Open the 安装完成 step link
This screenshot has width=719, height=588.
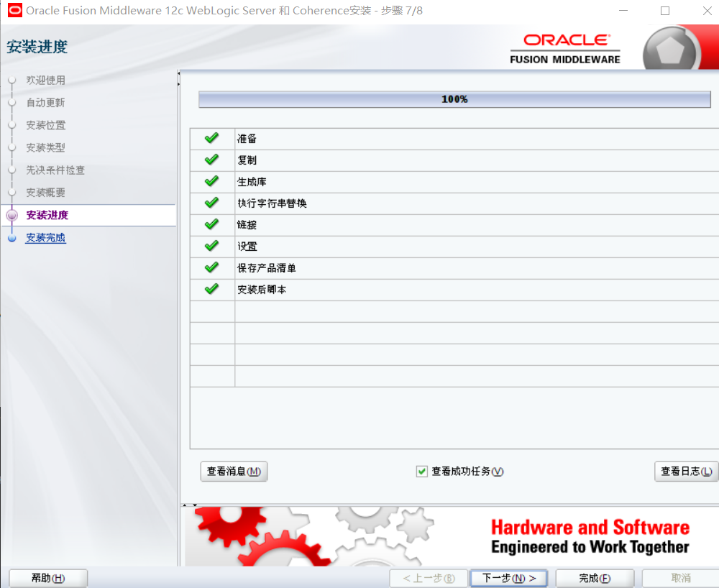(x=45, y=237)
